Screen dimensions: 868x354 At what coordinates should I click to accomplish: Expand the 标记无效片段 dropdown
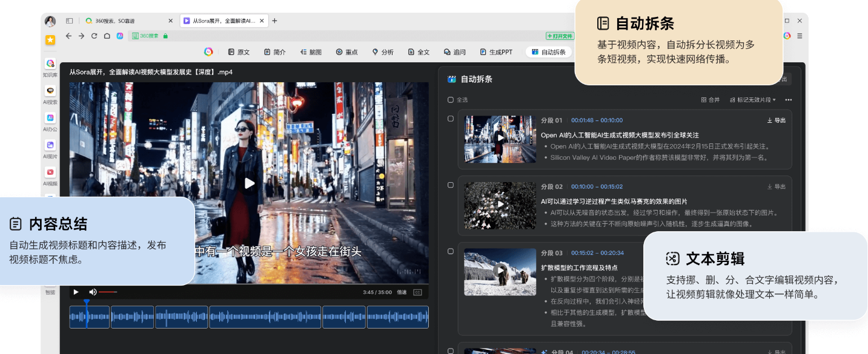753,100
